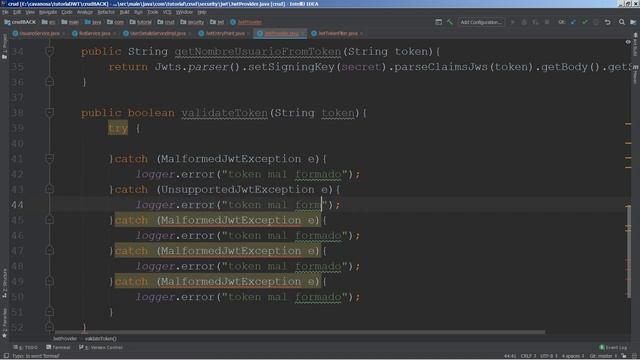640x360 pixels.
Task: Open the Refactor menu
Action: click(x=106, y=12)
